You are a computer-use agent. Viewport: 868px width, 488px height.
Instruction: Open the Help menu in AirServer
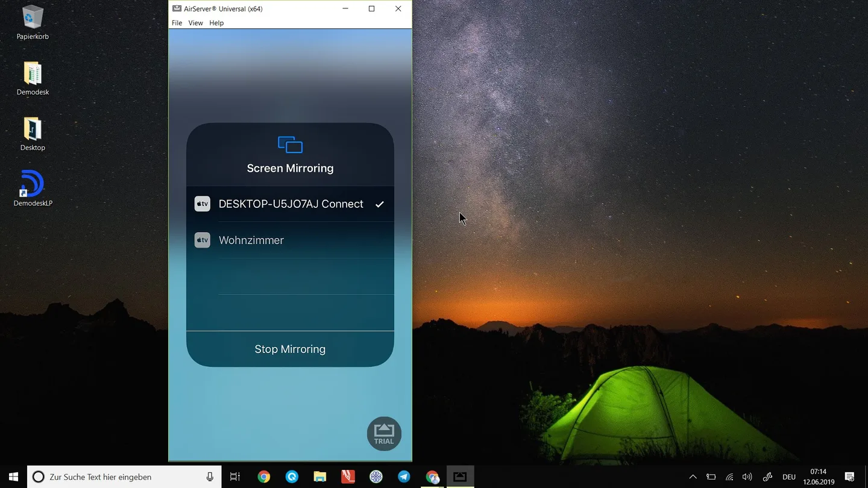216,23
